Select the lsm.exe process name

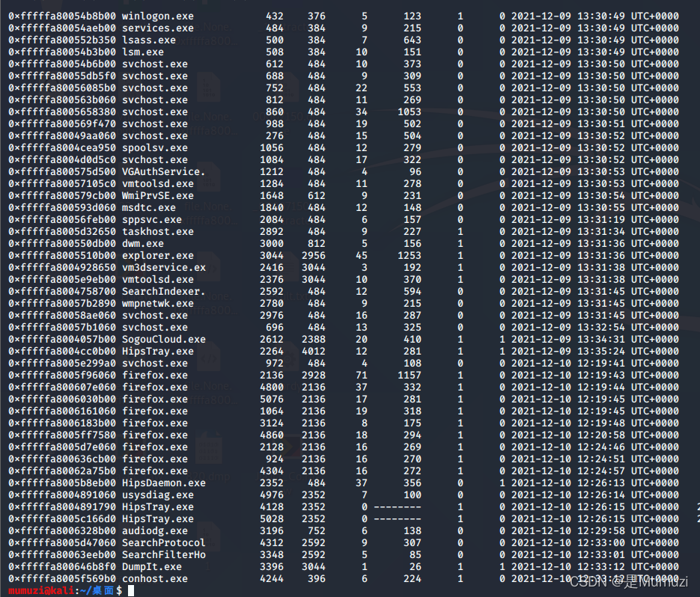[x=143, y=52]
